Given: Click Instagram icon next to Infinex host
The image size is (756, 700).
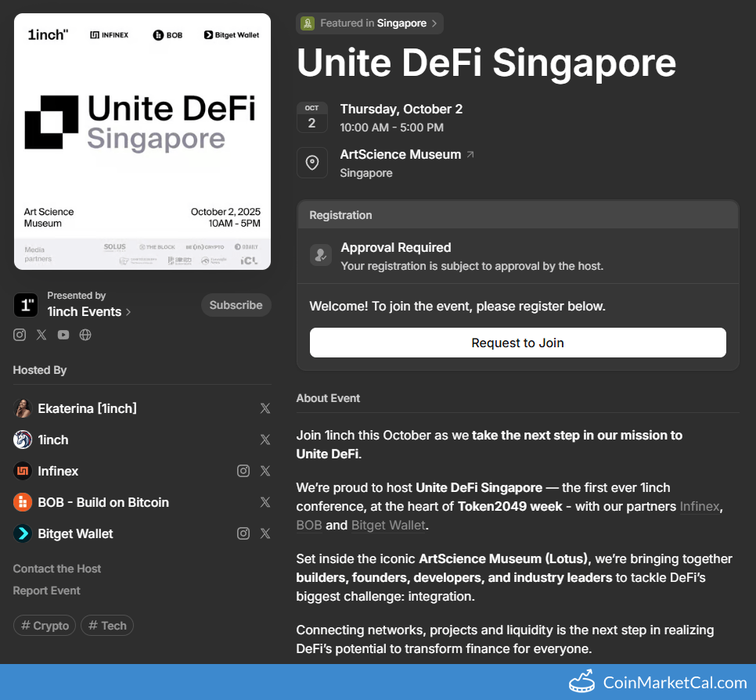Looking at the screenshot, I should click(243, 471).
